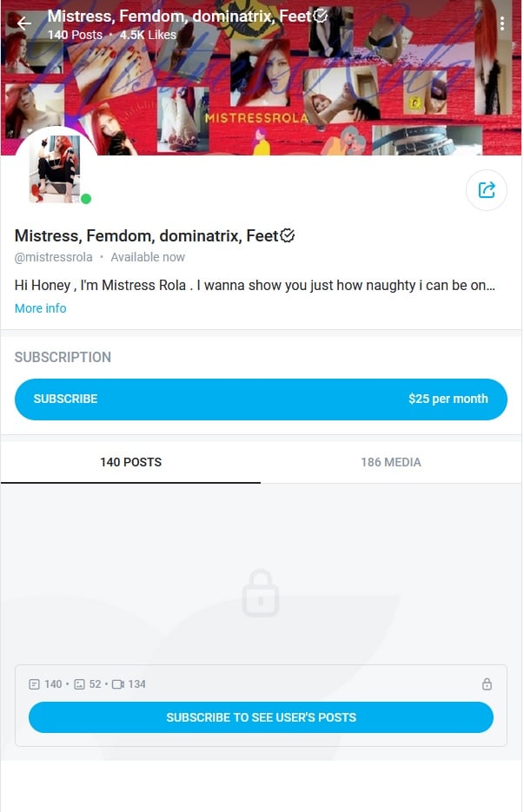The width and height of the screenshot is (524, 812).
Task: Open the three-dot options menu
Action: (x=502, y=23)
